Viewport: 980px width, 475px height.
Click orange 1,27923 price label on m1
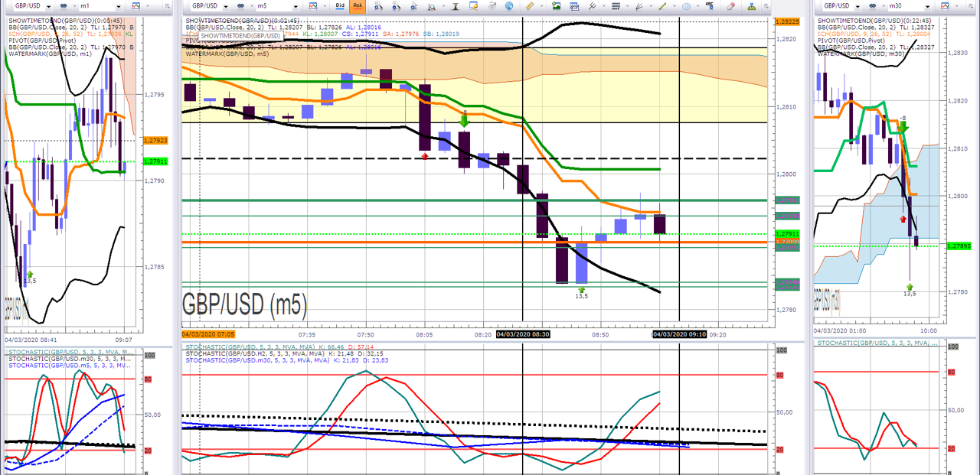click(154, 141)
